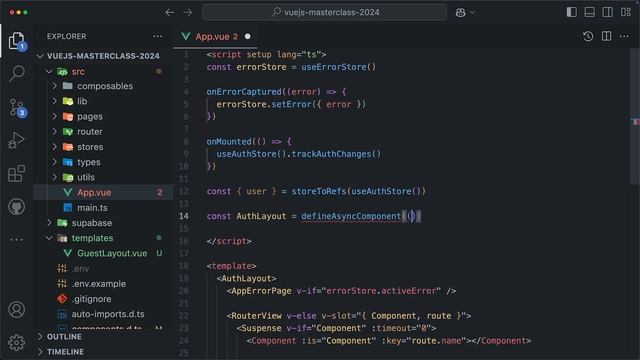Click the command center search field

pos(324,12)
